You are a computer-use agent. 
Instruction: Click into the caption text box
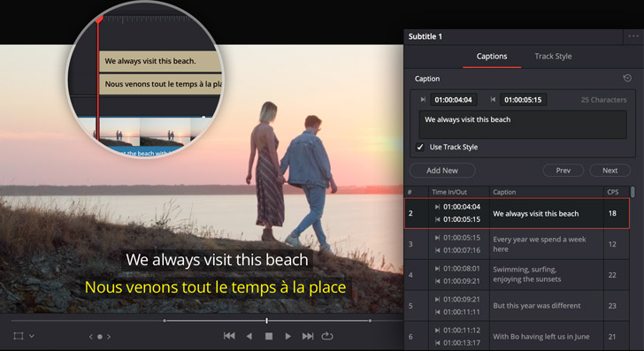click(523, 125)
